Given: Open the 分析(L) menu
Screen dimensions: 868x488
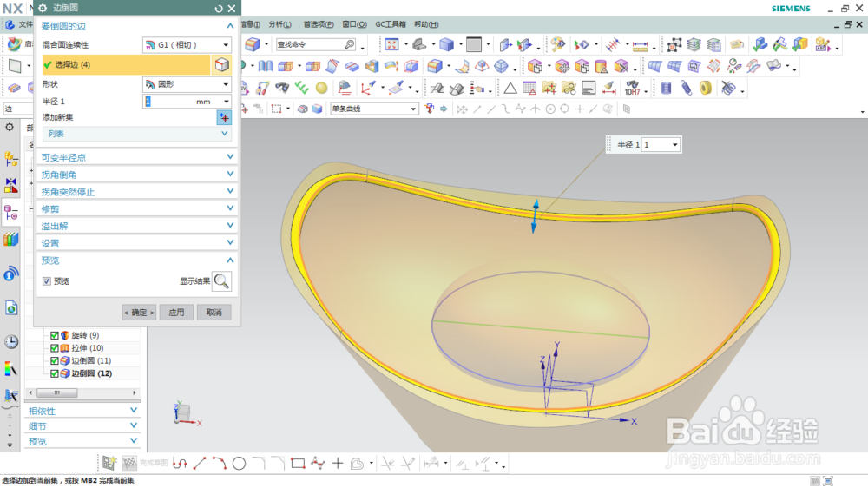Looking at the screenshot, I should (279, 24).
